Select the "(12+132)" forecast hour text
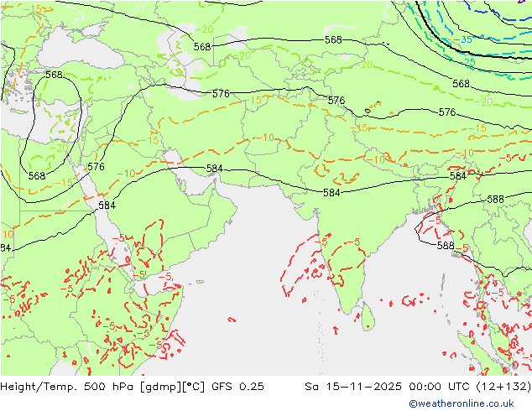532x411 pixels. coord(503,386)
